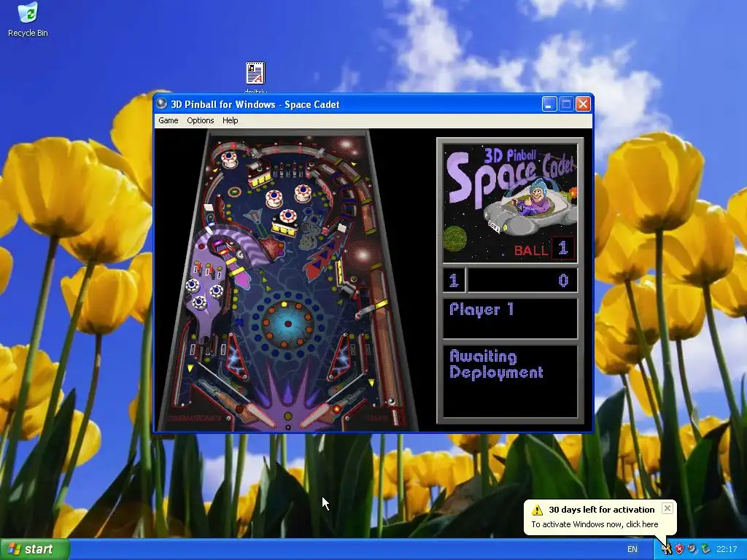Screen dimensions: 747x560
Task: Click the yellow warning icon in balloon
Action: (538, 510)
